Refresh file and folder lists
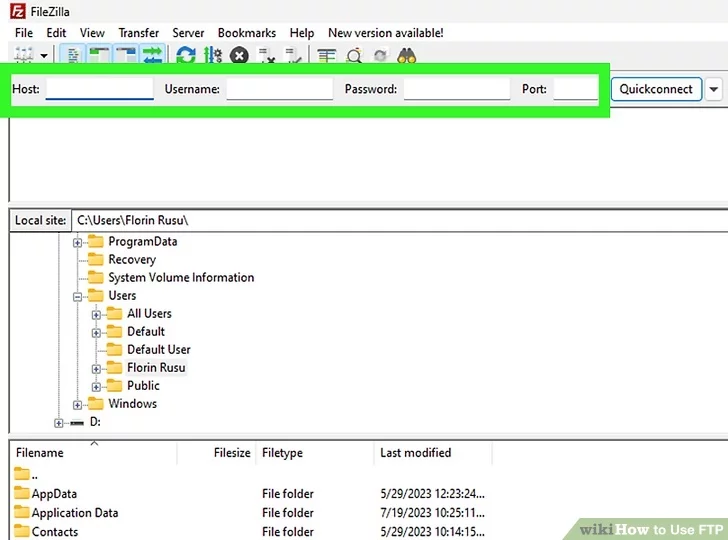The width and height of the screenshot is (728, 540). click(186, 55)
